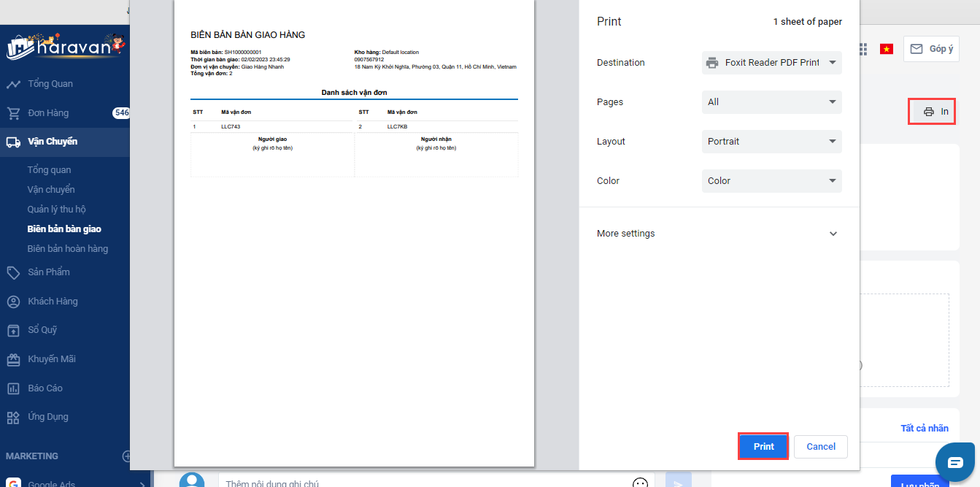This screenshot has height=487, width=980.
Task: Click the Ứng Dụng apps icon
Action: click(x=13, y=418)
